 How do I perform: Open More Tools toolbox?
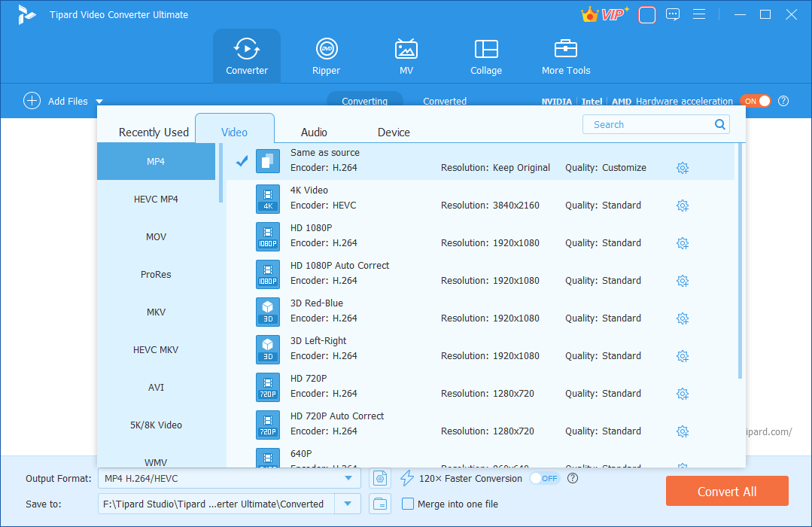pos(565,56)
